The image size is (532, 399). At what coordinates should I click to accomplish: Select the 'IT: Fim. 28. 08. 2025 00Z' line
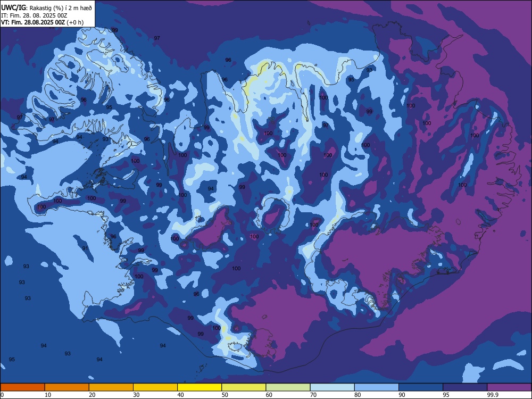[34, 15]
